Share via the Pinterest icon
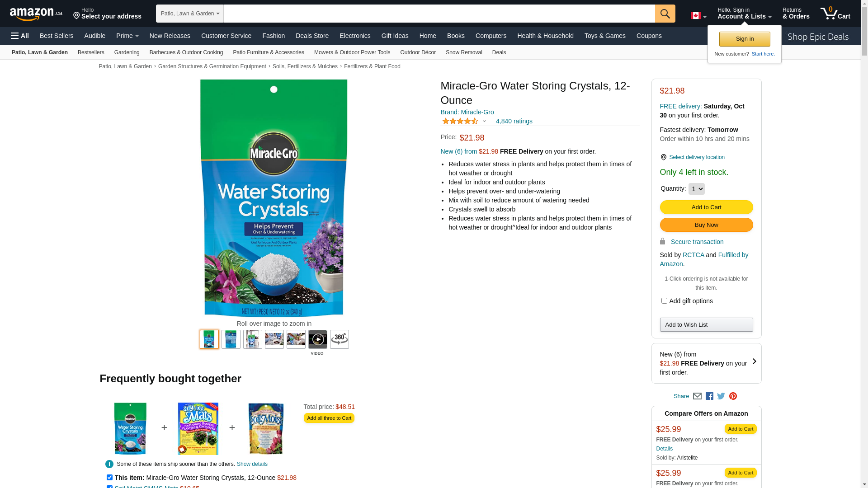 (x=733, y=396)
